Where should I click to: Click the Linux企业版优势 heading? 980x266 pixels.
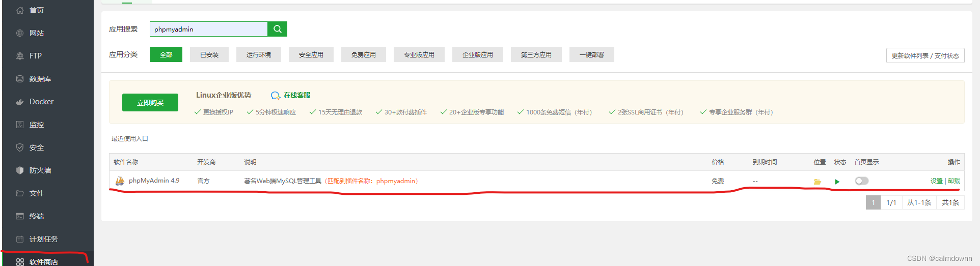click(x=224, y=95)
